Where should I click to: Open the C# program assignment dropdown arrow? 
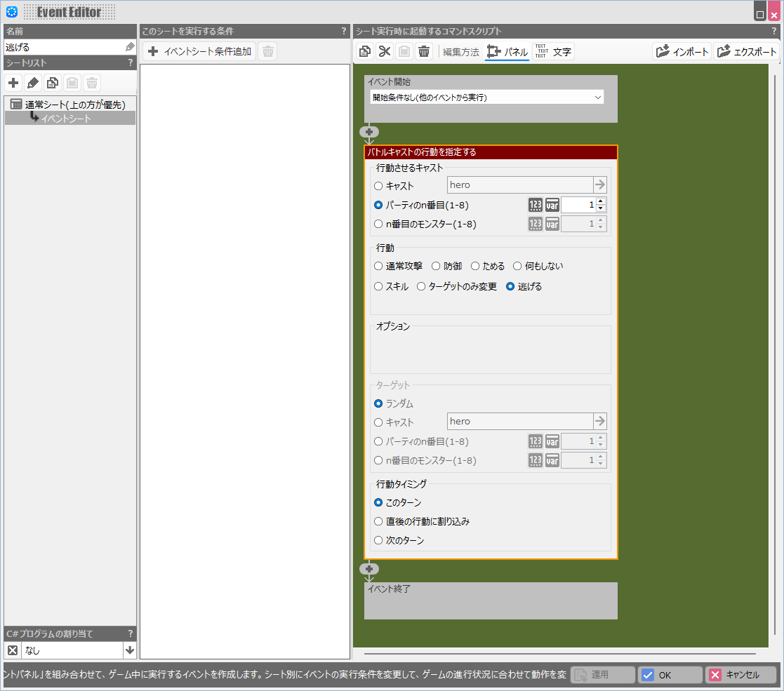pyautogui.click(x=129, y=650)
